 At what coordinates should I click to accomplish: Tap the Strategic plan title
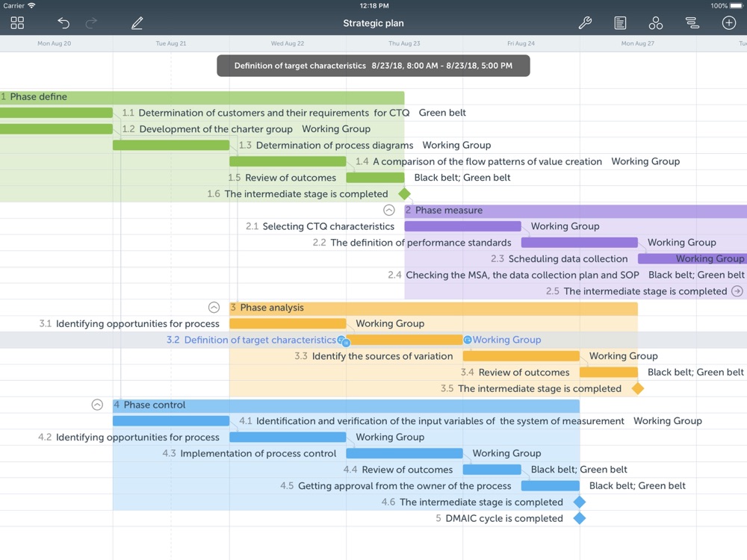pos(373,23)
